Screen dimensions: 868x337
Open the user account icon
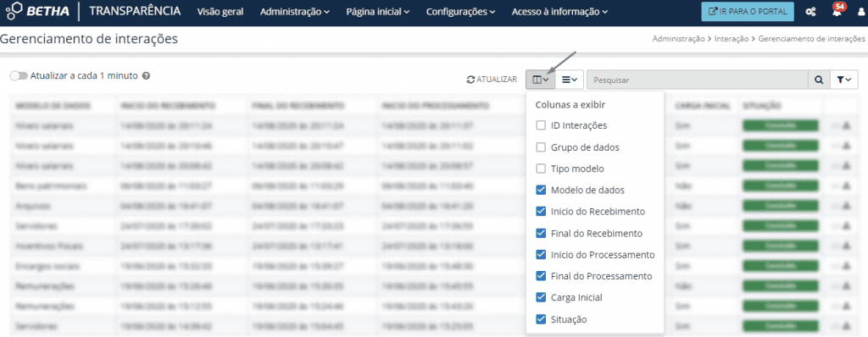(x=860, y=12)
